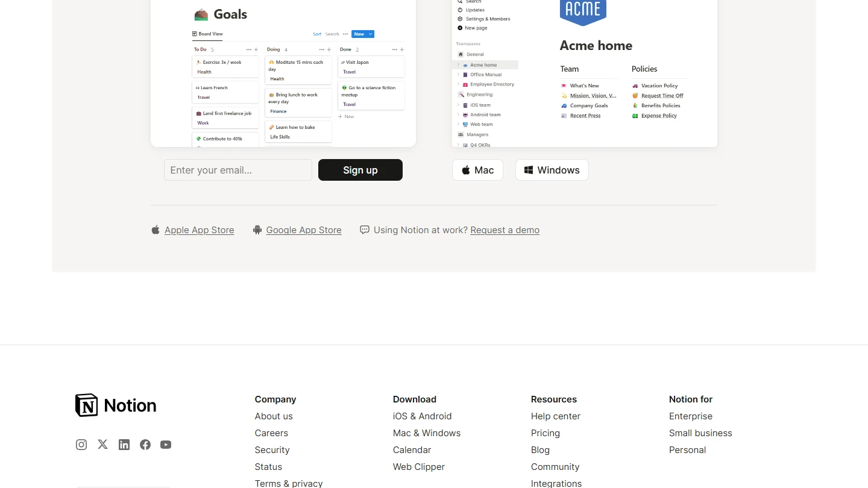Viewport: 868px width, 488px height.
Task: Click the Notion logo in footer
Action: point(116,405)
